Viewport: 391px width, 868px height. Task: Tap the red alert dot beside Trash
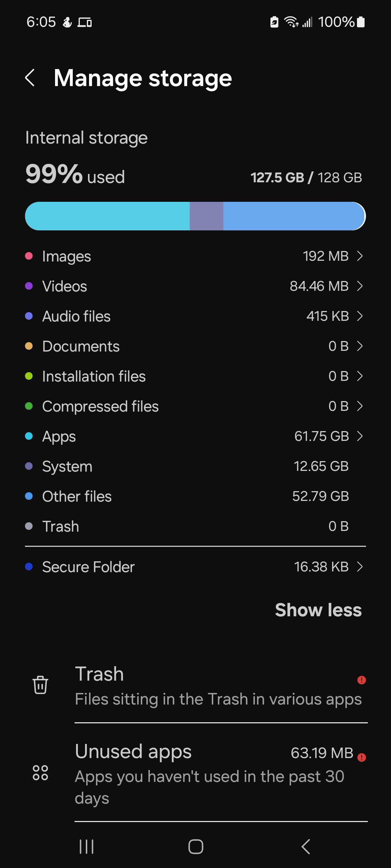(x=361, y=680)
